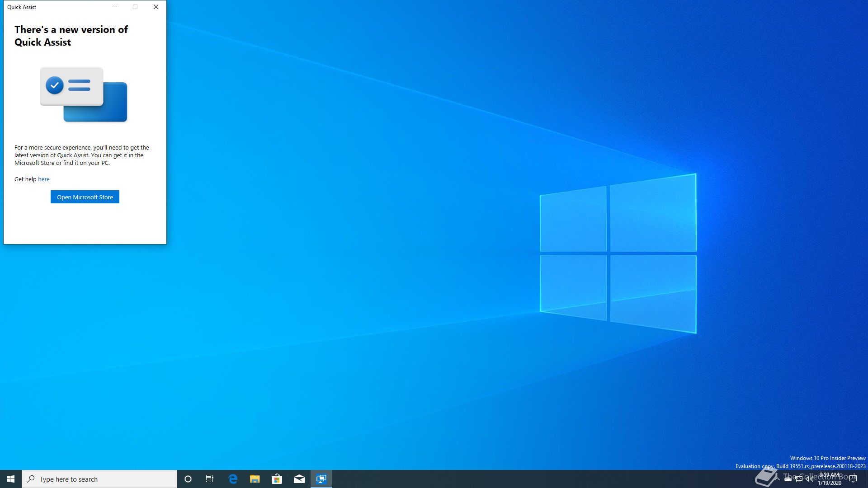Click the Cortana circle icon

[x=188, y=479]
